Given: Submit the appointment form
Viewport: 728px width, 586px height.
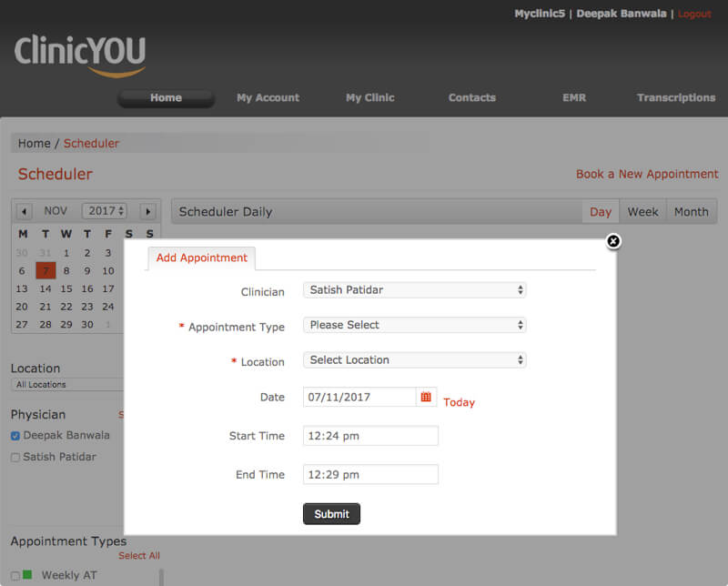Looking at the screenshot, I should (x=331, y=514).
